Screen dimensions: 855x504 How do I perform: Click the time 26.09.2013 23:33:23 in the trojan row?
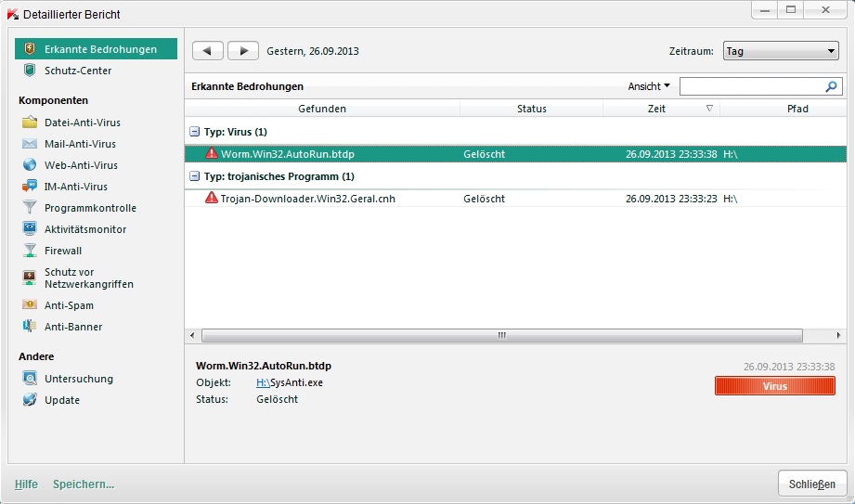(x=671, y=199)
